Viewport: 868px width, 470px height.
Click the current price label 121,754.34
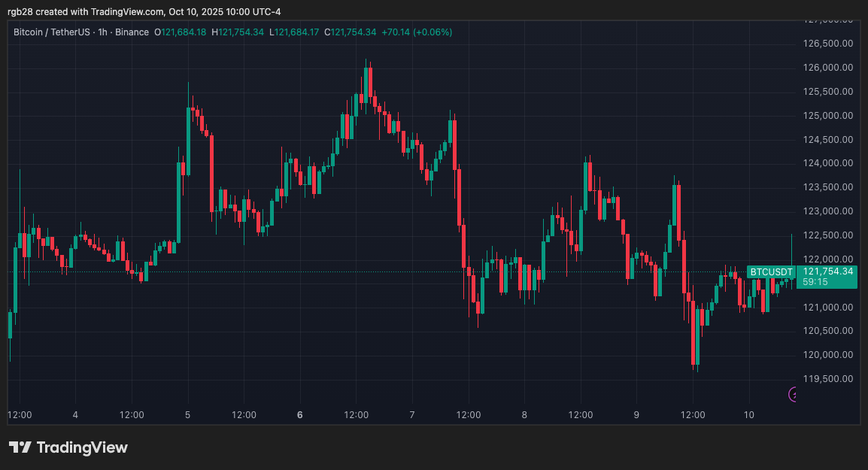tap(827, 271)
